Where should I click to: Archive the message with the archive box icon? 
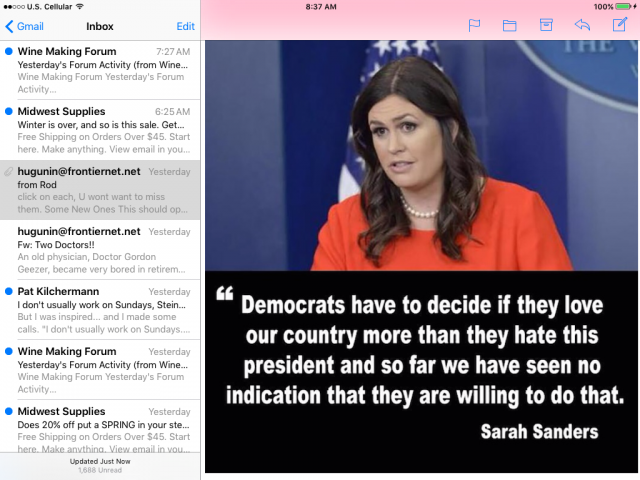click(546, 26)
